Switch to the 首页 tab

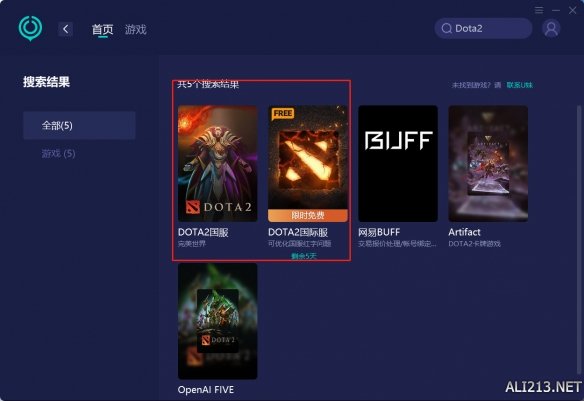102,29
